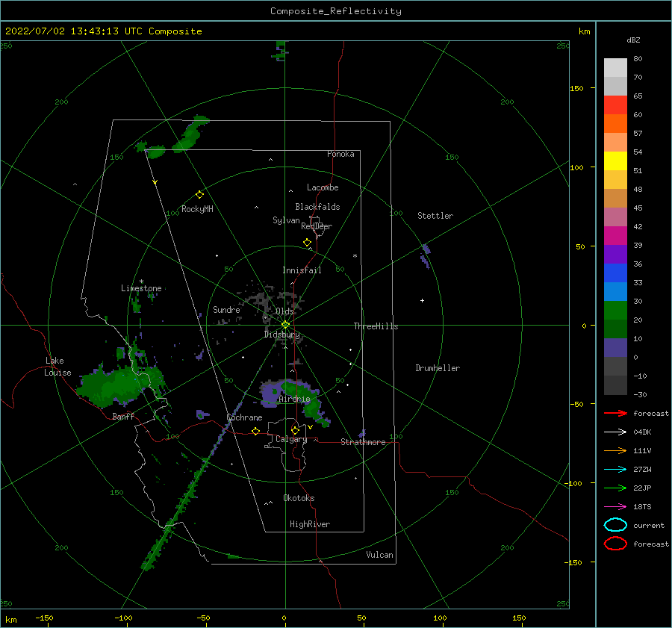Click the cyan current ellipse icon

pyautogui.click(x=615, y=525)
